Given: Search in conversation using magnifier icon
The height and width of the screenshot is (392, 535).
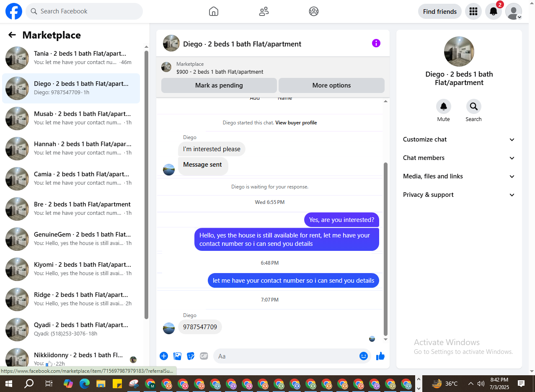Looking at the screenshot, I should 474,107.
